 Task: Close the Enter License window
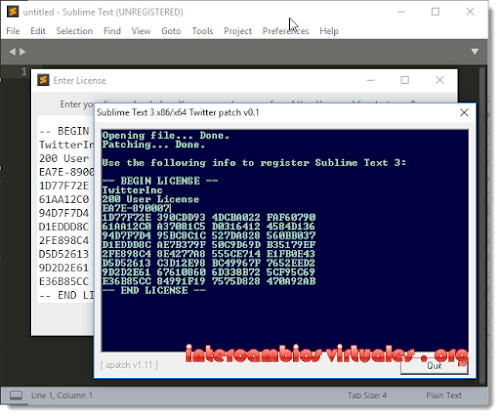point(440,80)
